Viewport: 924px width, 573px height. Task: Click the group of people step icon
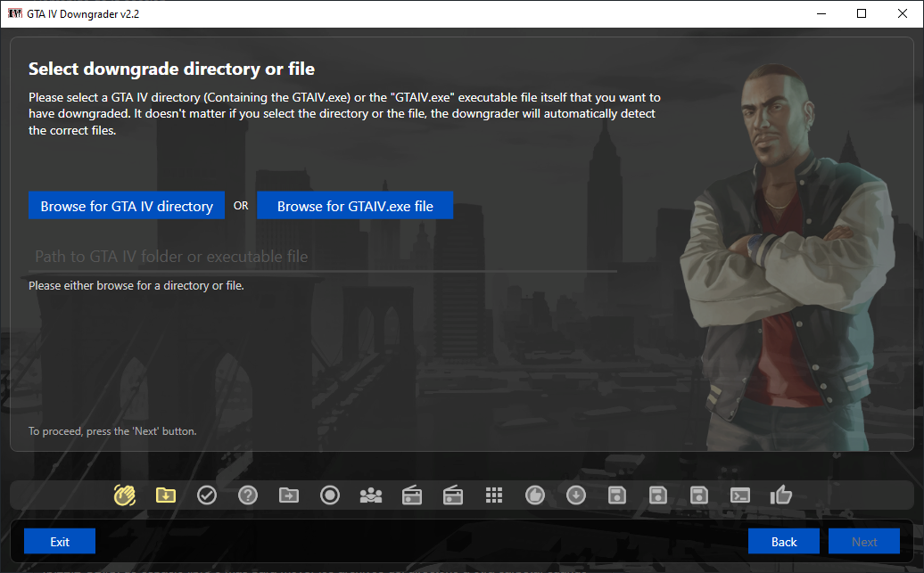[x=371, y=495]
